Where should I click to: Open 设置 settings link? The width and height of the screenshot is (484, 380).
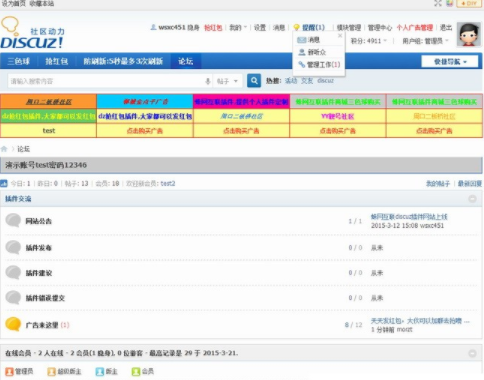[260, 28]
